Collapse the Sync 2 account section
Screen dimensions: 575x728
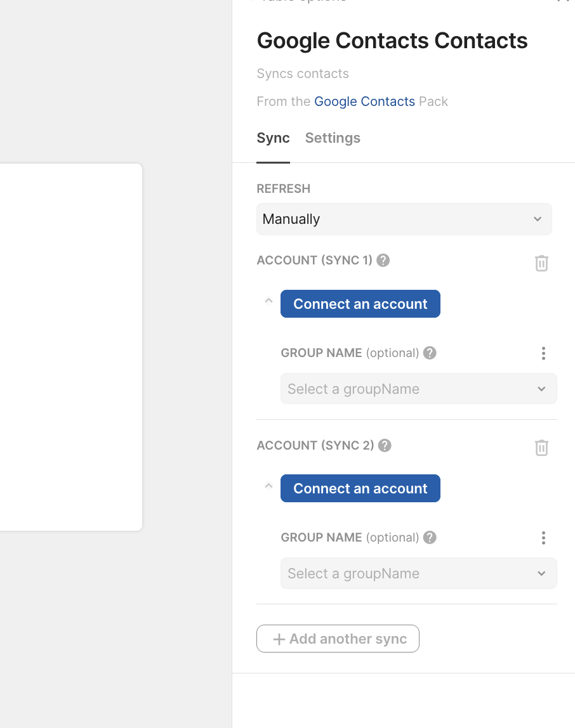(268, 486)
